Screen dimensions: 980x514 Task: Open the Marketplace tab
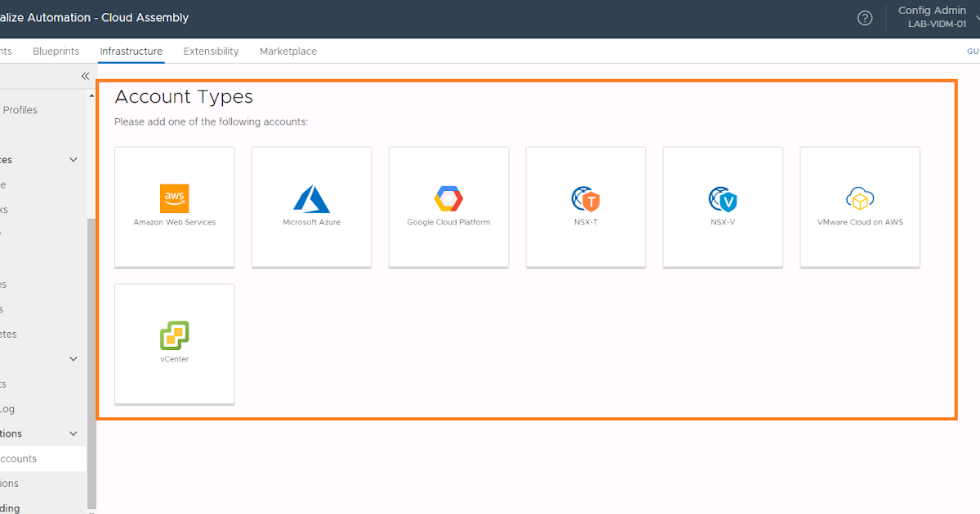pyautogui.click(x=287, y=51)
